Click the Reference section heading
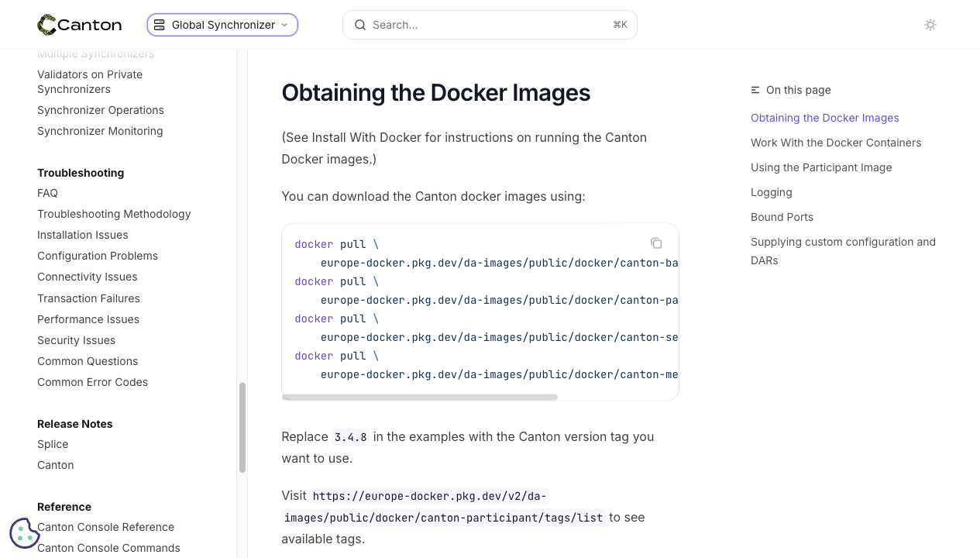 (x=64, y=507)
